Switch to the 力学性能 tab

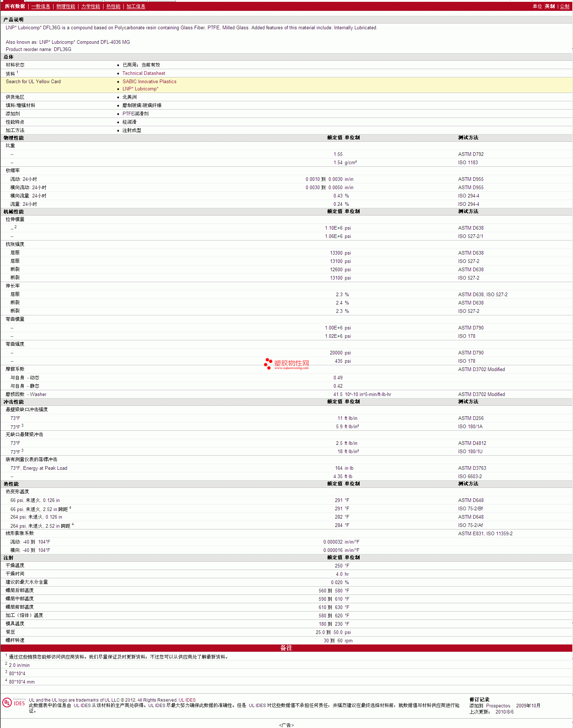pos(90,7)
